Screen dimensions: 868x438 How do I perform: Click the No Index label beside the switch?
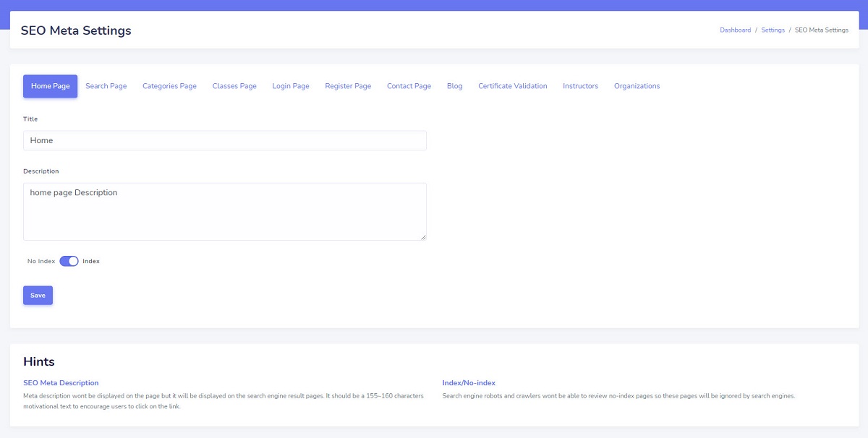pos(41,261)
